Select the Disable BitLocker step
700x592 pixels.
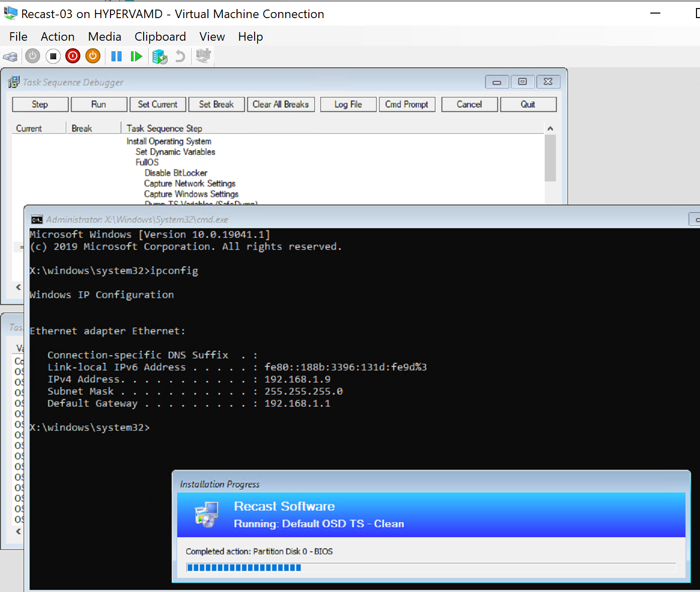176,173
